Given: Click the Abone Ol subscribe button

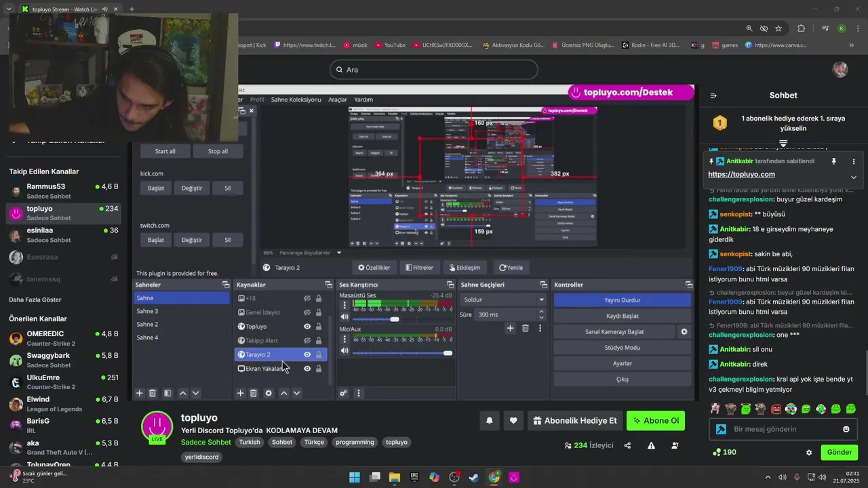Looking at the screenshot, I should (656, 421).
